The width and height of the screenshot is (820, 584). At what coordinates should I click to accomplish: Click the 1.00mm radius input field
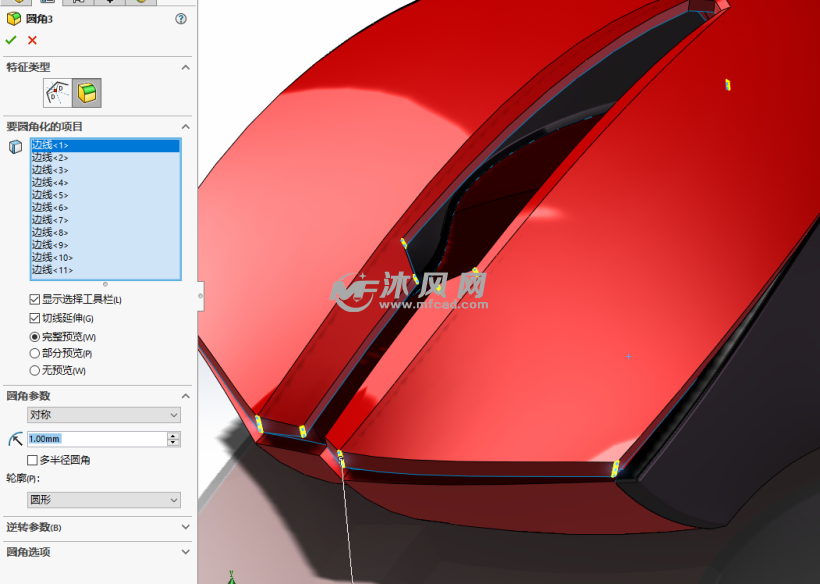point(97,439)
